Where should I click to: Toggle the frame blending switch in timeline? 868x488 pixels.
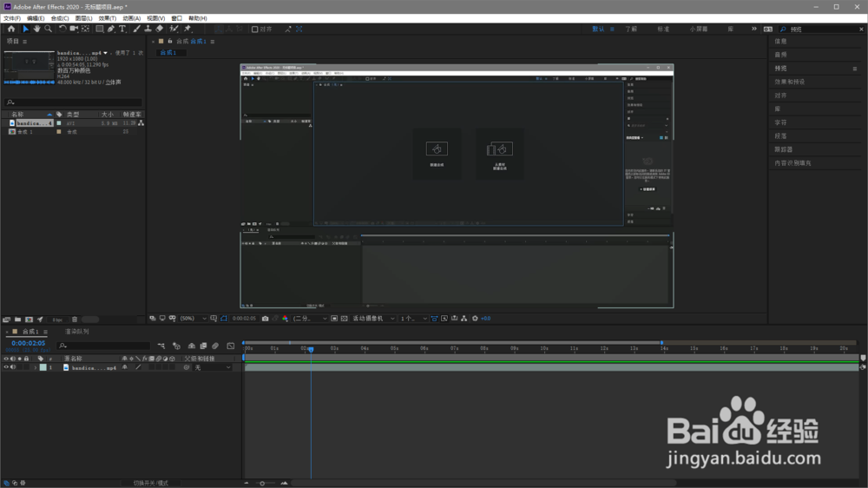(x=203, y=346)
